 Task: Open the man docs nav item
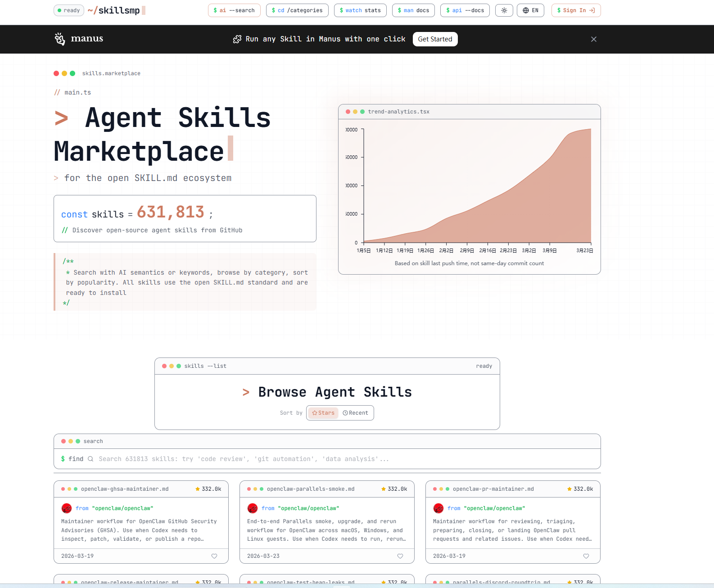413,10
